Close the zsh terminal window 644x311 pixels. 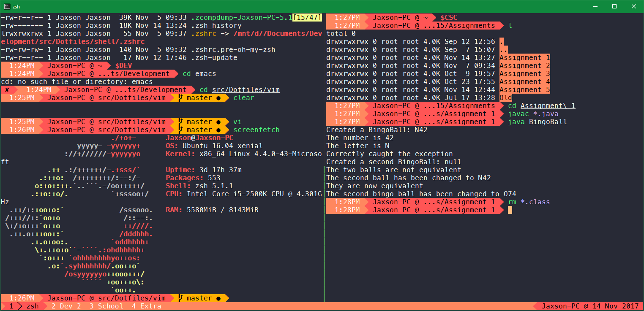point(634,6)
